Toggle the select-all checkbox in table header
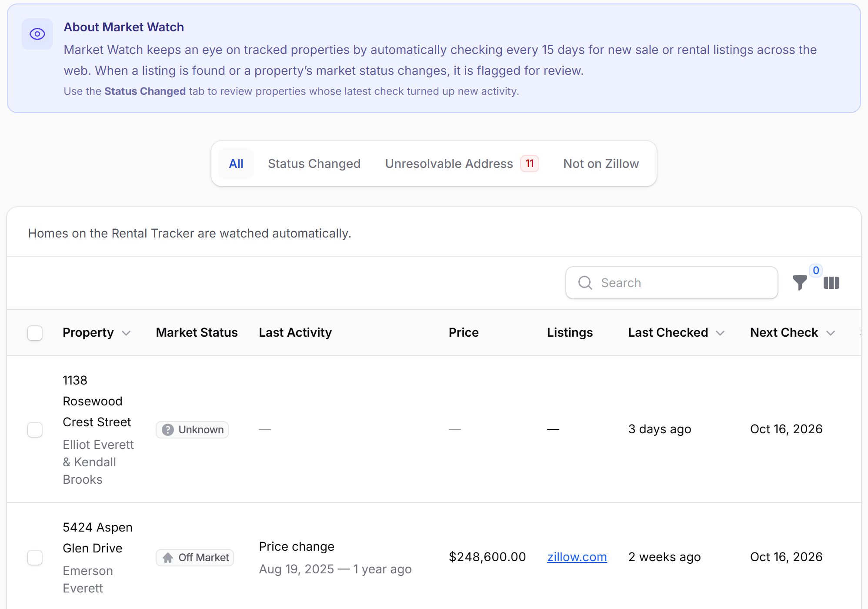The width and height of the screenshot is (868, 609). 35,333
